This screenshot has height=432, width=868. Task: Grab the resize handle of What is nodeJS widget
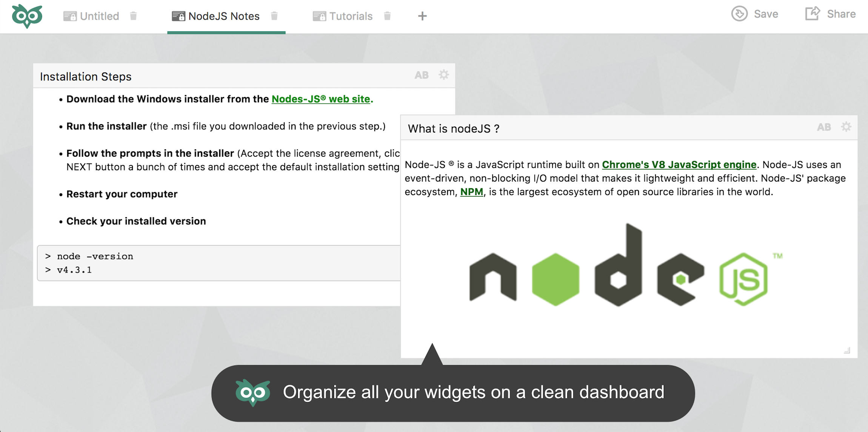point(847,350)
